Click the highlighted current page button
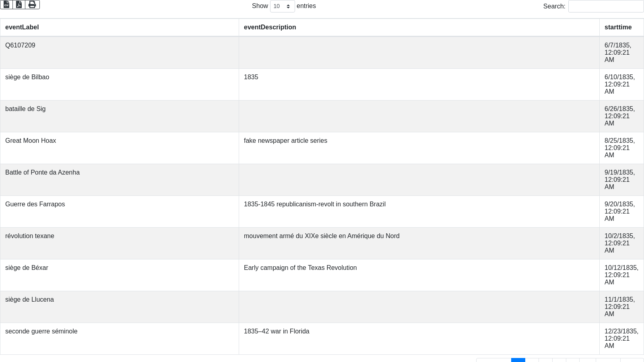This screenshot has width=644, height=362. click(x=518, y=360)
